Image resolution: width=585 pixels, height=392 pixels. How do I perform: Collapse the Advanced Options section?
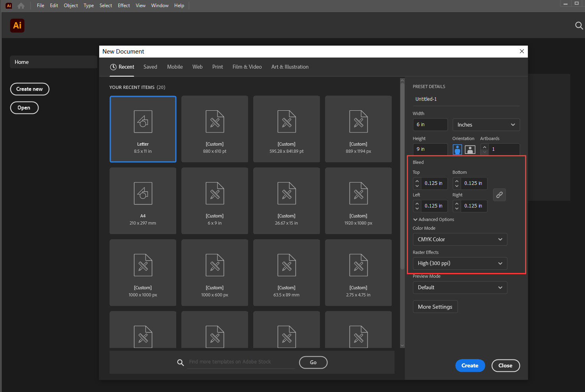tap(433, 219)
